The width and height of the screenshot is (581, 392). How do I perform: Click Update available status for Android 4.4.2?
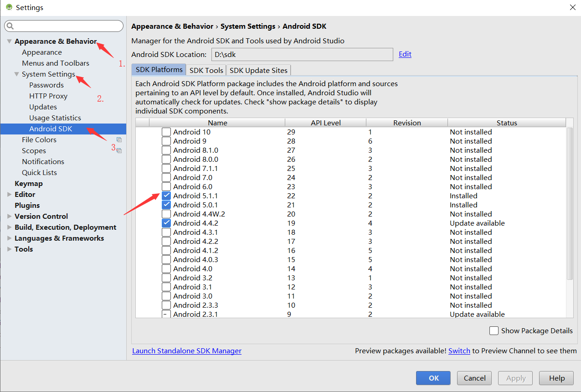click(x=477, y=223)
